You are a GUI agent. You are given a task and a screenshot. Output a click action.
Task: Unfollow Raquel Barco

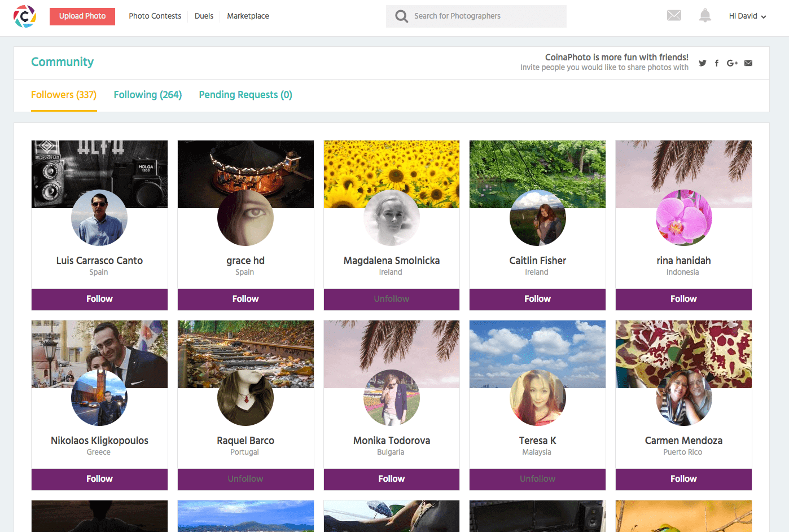(x=246, y=479)
